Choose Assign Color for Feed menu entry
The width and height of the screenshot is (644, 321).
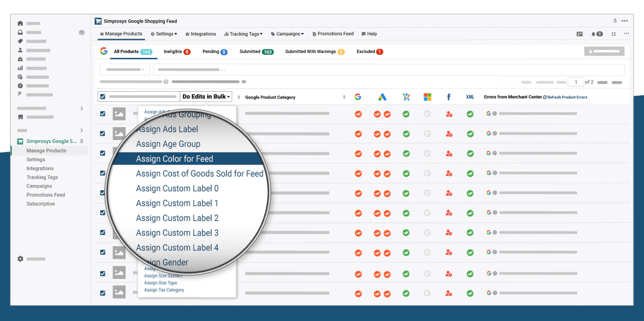(187, 158)
